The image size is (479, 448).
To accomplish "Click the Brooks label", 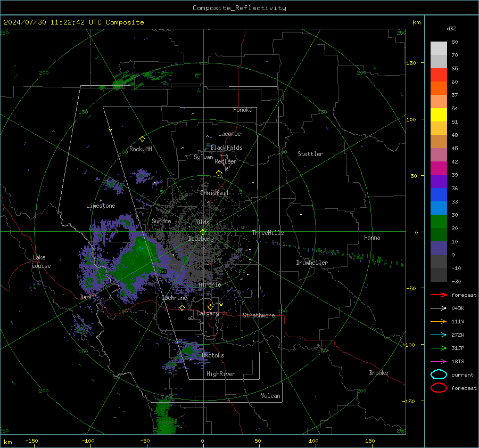I will (x=378, y=373).
